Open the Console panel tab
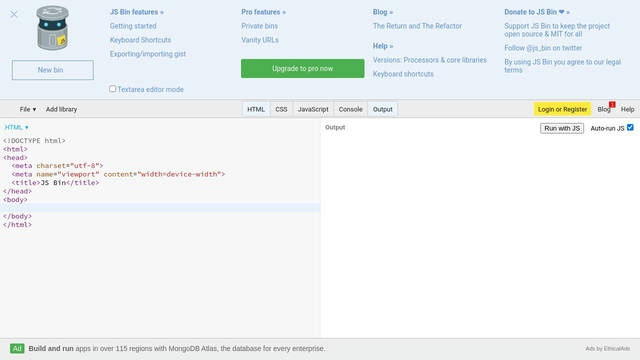 pyautogui.click(x=351, y=109)
